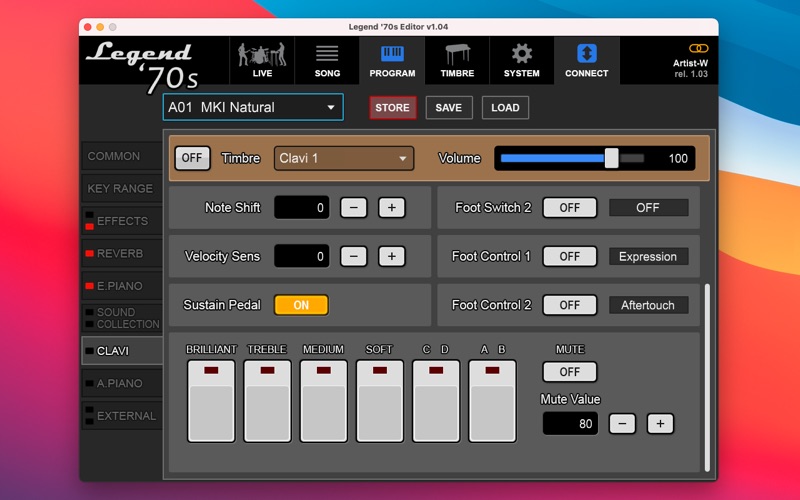Viewport: 800px width, 500px height.
Task: Click the Aftertouch assignment box
Action: pyautogui.click(x=648, y=305)
